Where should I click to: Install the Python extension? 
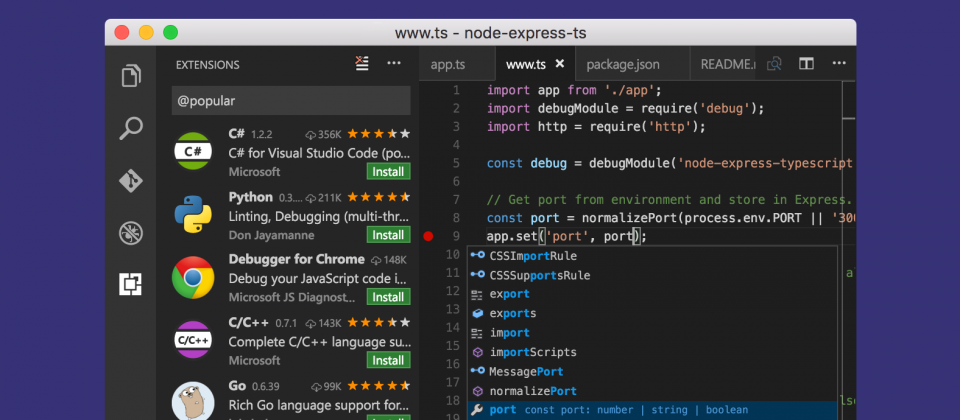point(386,235)
